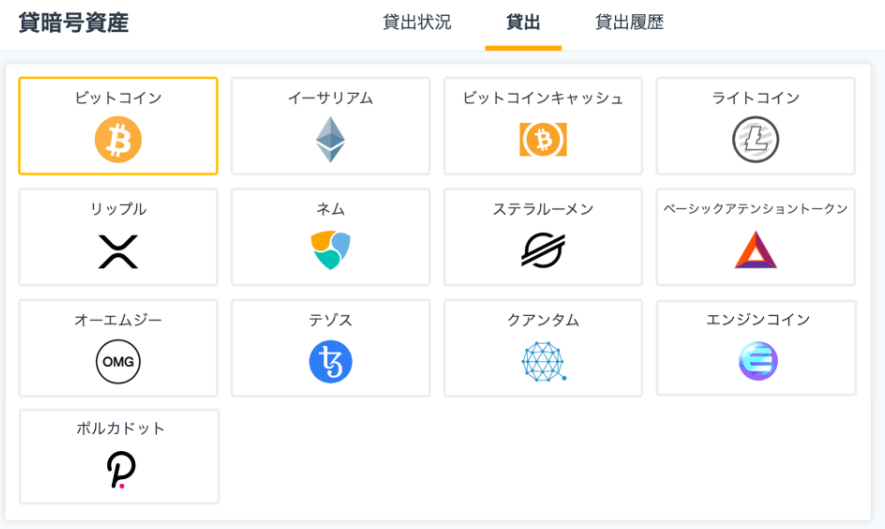Click the Ethereum diamond logo icon
This screenshot has width=885, height=529.
(x=330, y=139)
